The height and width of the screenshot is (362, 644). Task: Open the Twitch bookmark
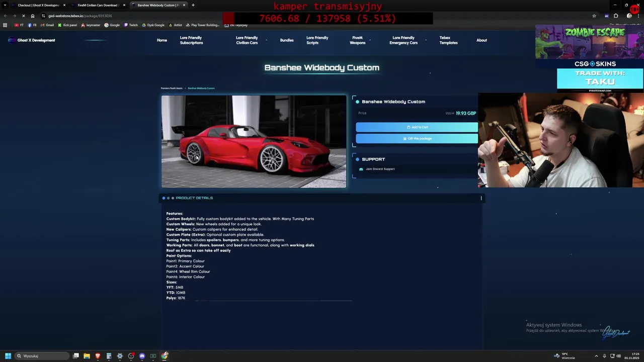click(x=131, y=25)
